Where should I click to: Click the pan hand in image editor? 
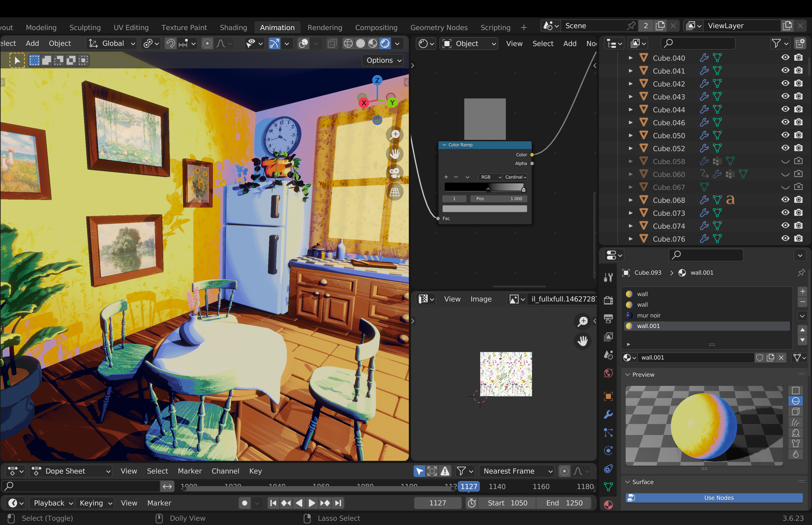click(x=583, y=340)
